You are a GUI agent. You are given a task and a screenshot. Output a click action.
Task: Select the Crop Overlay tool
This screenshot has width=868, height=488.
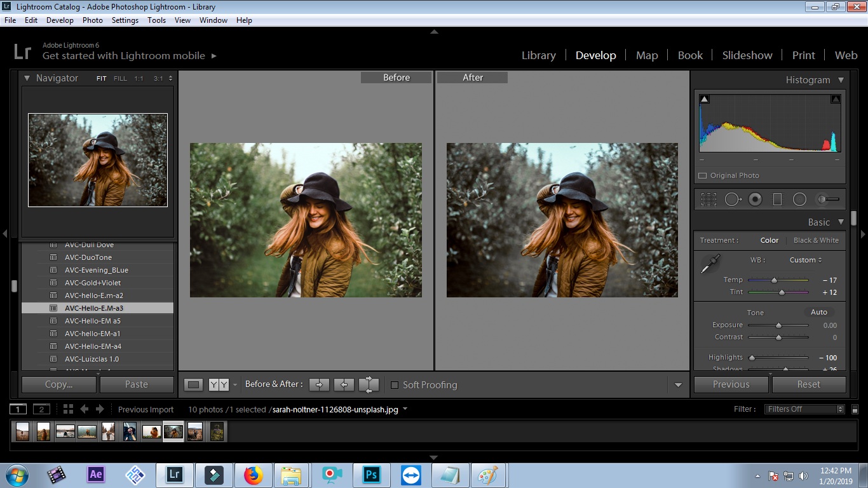(x=709, y=200)
